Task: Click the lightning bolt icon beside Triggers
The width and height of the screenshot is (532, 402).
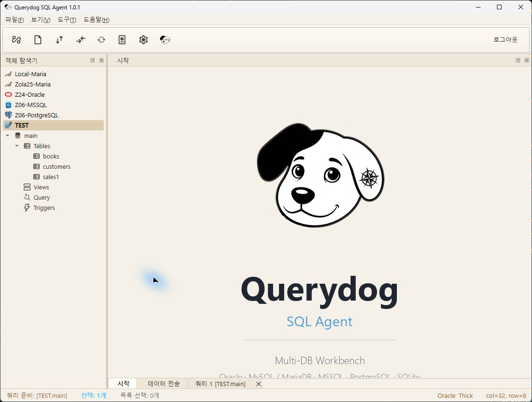Action: pos(27,208)
